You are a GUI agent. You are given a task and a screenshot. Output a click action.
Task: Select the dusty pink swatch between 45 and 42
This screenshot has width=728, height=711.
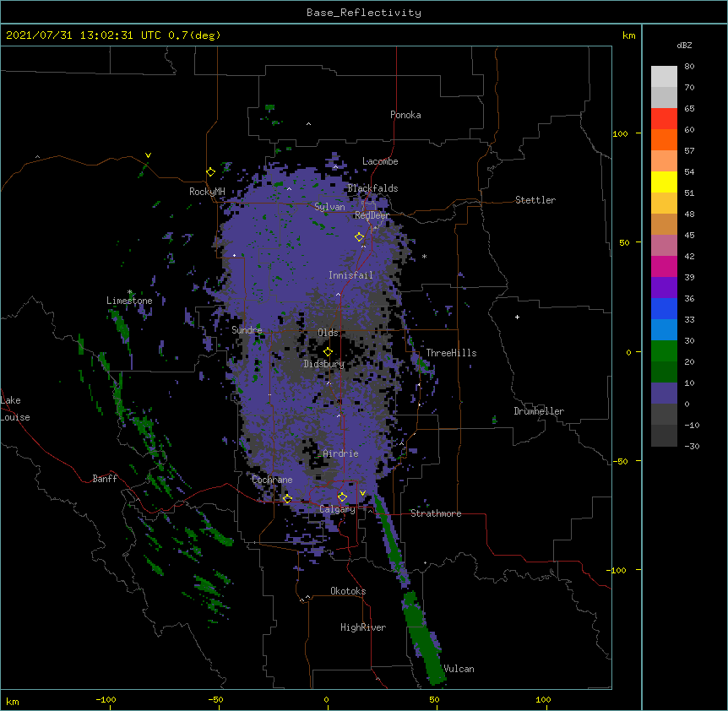(664, 245)
